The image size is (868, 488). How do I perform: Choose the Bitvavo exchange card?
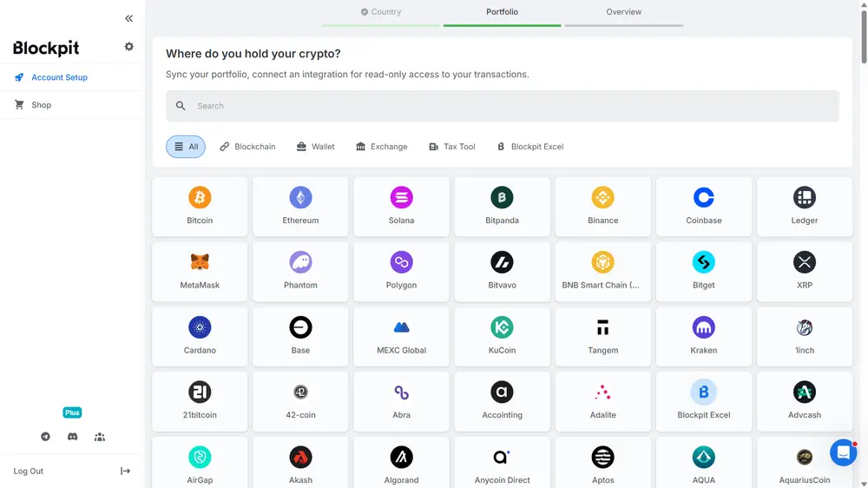(502, 272)
